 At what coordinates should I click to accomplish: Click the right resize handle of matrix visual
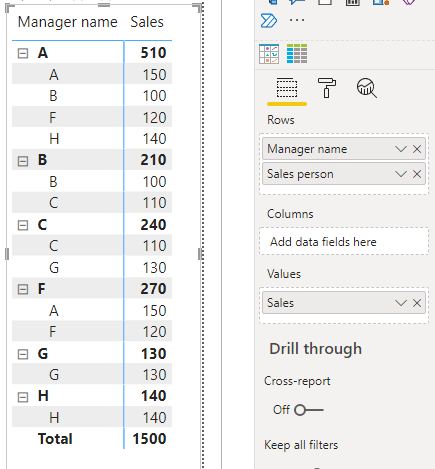200,254
